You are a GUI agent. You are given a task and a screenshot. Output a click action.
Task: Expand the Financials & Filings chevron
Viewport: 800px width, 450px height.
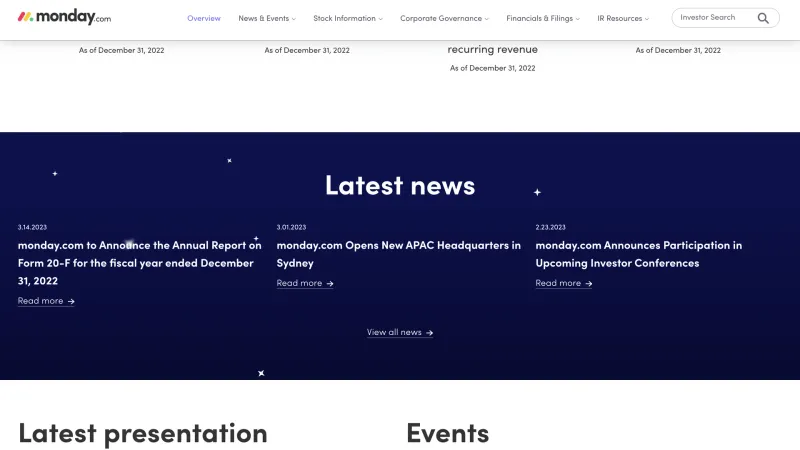(x=578, y=19)
